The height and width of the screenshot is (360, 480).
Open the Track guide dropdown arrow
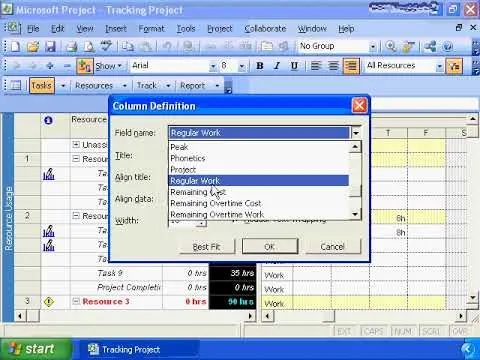[168, 86]
